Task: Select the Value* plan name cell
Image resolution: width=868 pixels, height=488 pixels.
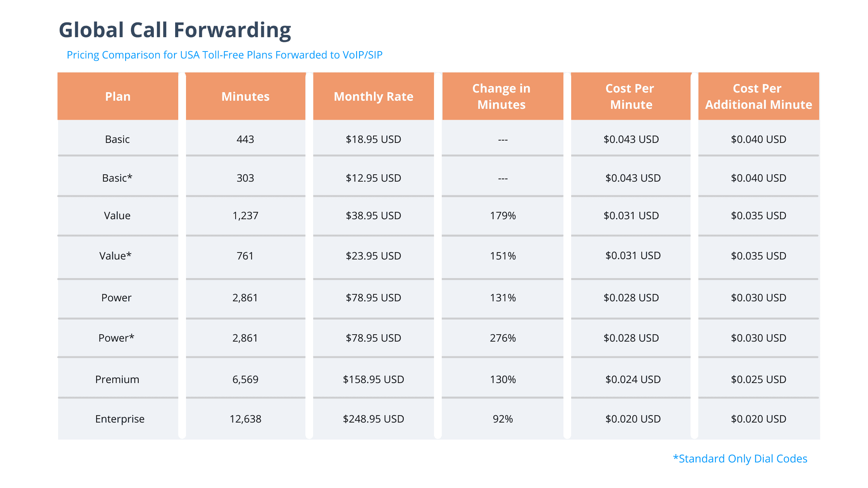Action: click(x=115, y=256)
